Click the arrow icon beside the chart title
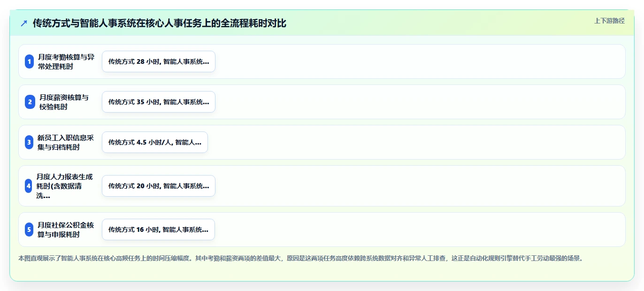 pyautogui.click(x=24, y=23)
